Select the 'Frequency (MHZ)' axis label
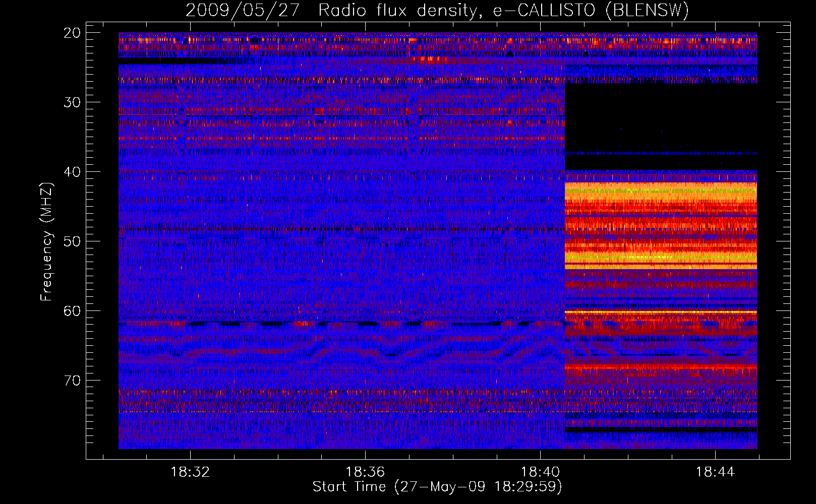Screen dimensions: 816x504 46,242
